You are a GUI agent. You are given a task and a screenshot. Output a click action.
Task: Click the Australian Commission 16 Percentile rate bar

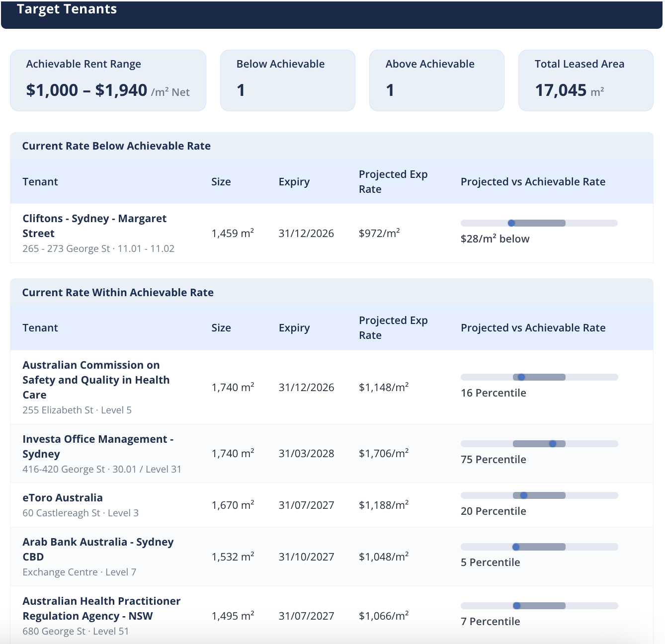(x=539, y=377)
